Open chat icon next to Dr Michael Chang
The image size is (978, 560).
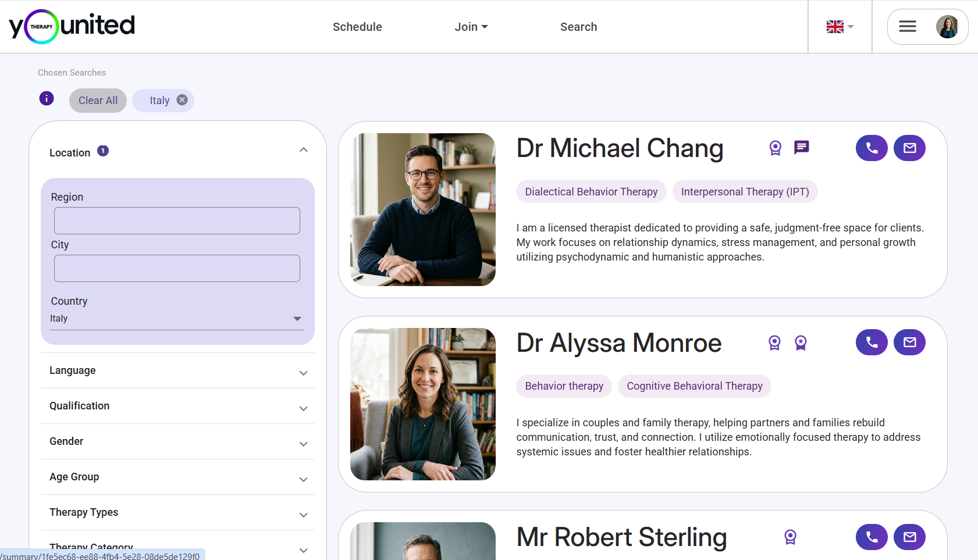(x=801, y=148)
